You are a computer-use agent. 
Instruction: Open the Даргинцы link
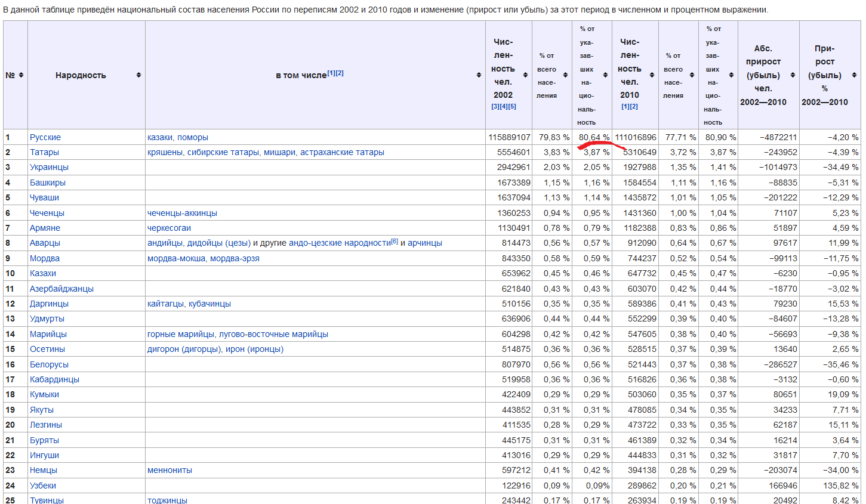pos(49,304)
